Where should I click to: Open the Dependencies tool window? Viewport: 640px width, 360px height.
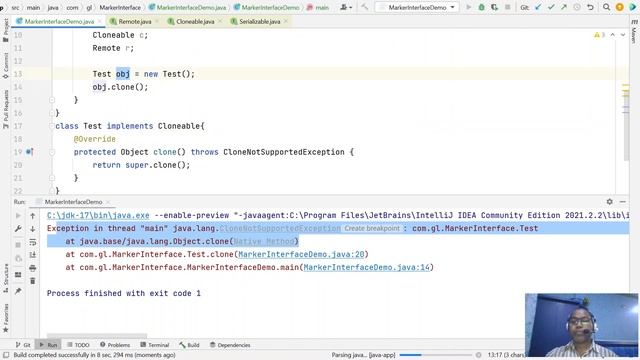(x=230, y=345)
